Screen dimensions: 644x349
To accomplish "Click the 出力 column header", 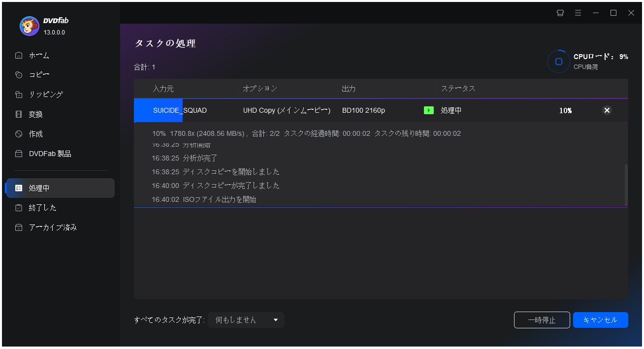I will (349, 89).
